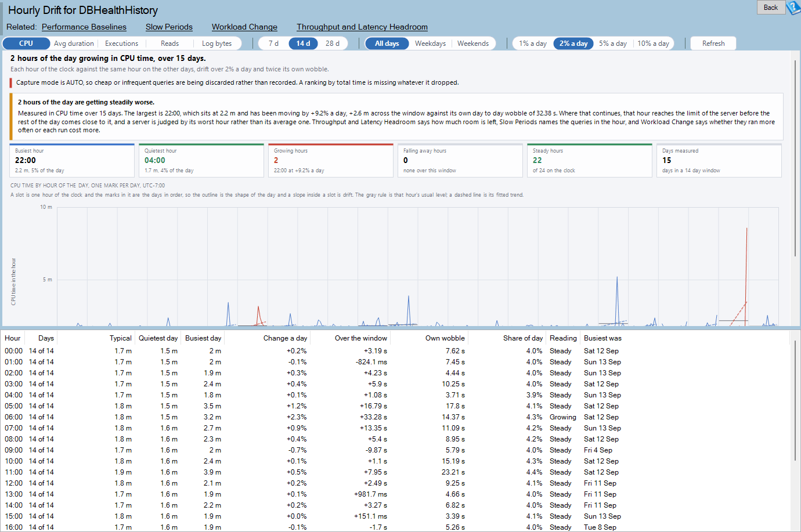Select the 14 d window
Viewport: 801px width, 532px height.
pos(303,44)
